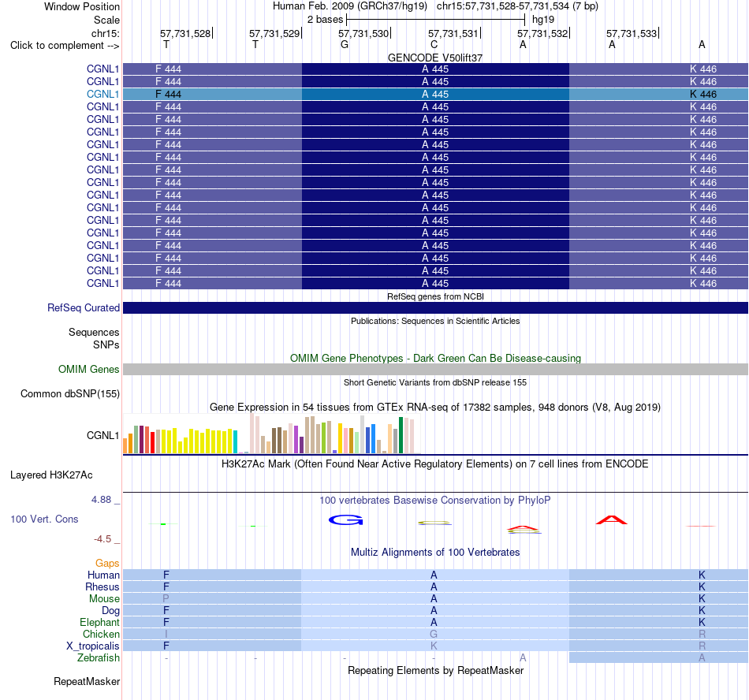Click the 'Click to complement -->' label
Viewport: 749px width, 700px height.
pyautogui.click(x=65, y=46)
